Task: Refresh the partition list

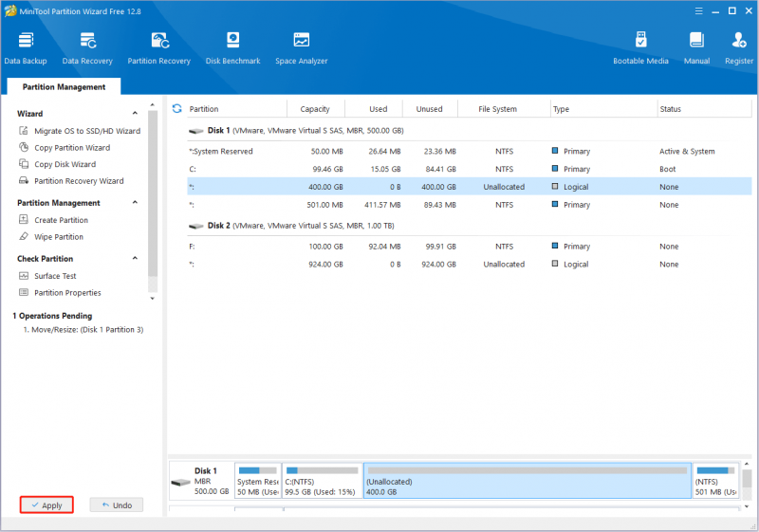Action: pyautogui.click(x=177, y=109)
